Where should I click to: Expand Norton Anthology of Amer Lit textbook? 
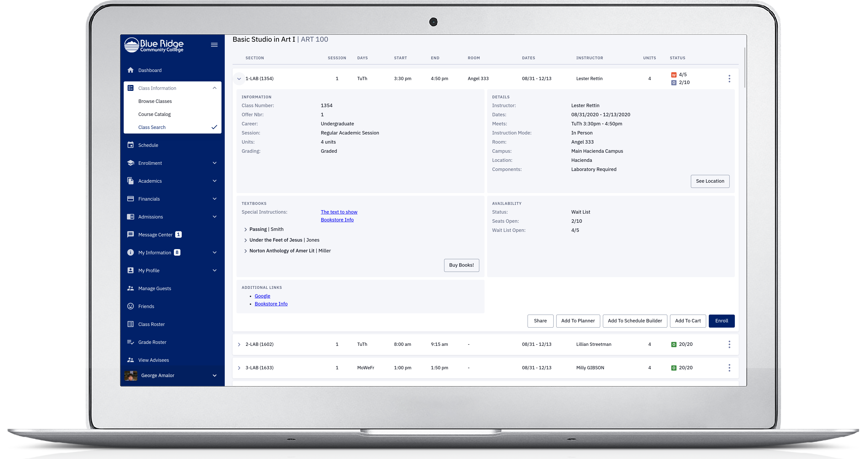245,251
